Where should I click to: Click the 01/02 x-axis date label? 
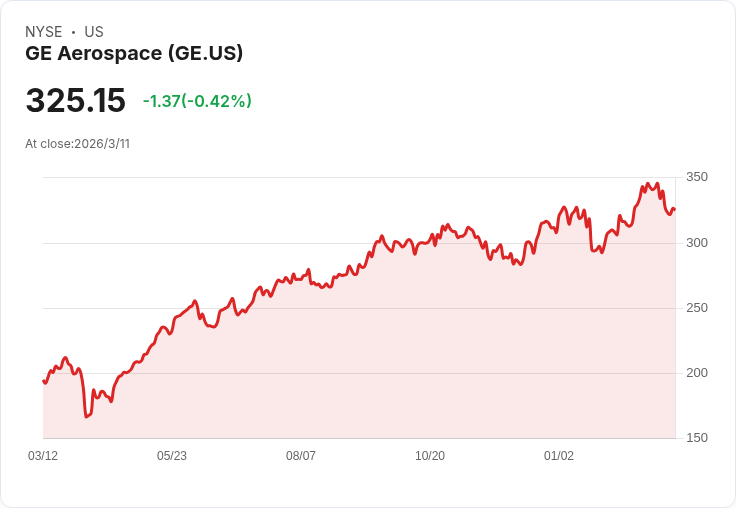click(x=559, y=456)
